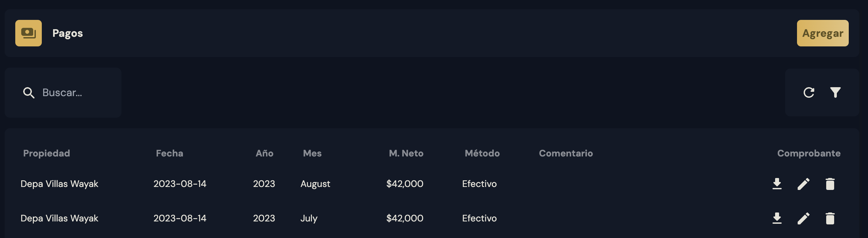Image resolution: width=868 pixels, height=238 pixels.
Task: Click the Comentario column header
Action: [x=566, y=153]
